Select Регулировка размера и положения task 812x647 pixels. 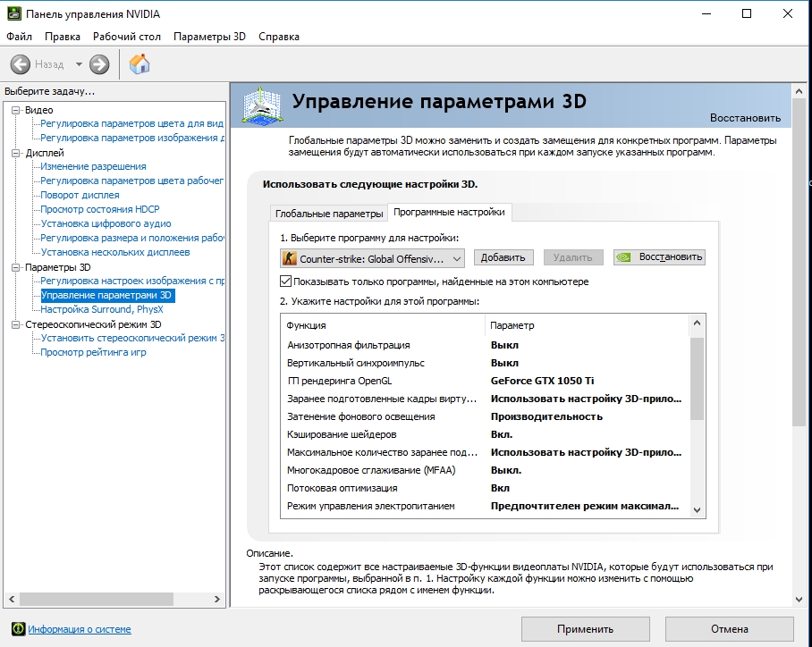point(132,238)
